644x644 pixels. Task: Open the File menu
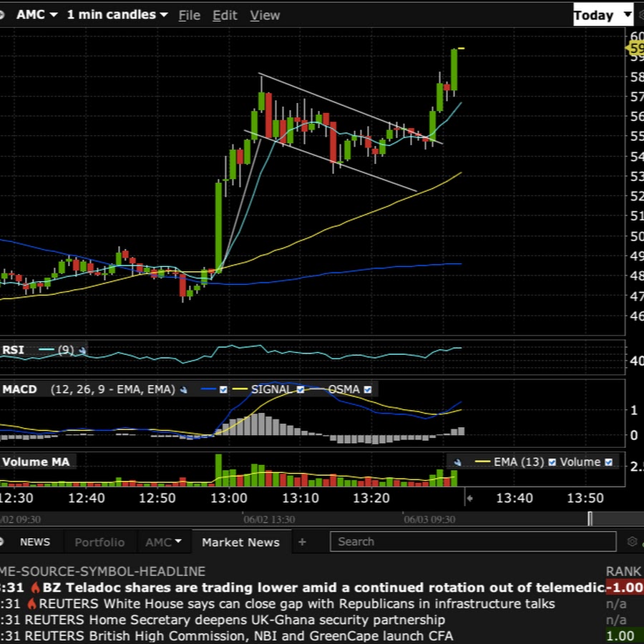[x=189, y=15]
